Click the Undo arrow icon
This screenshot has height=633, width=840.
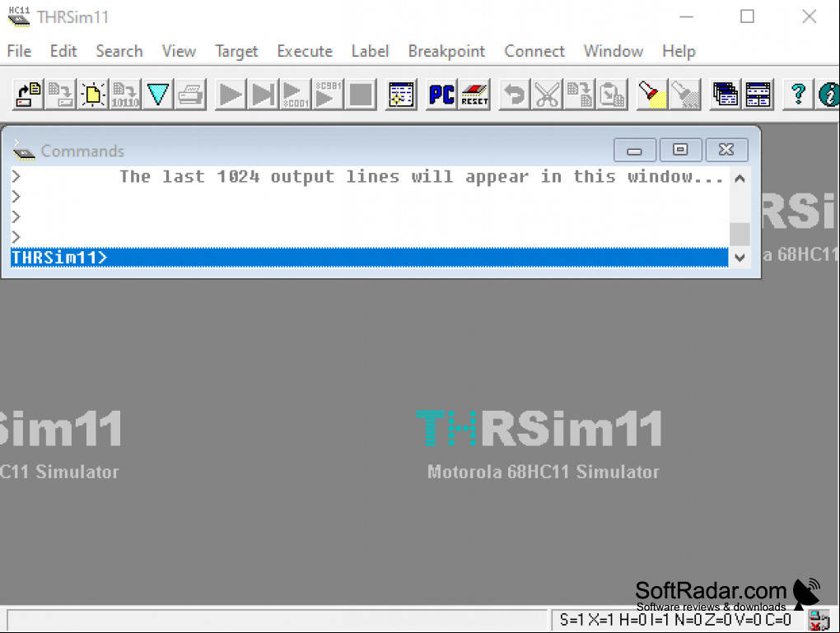514,95
